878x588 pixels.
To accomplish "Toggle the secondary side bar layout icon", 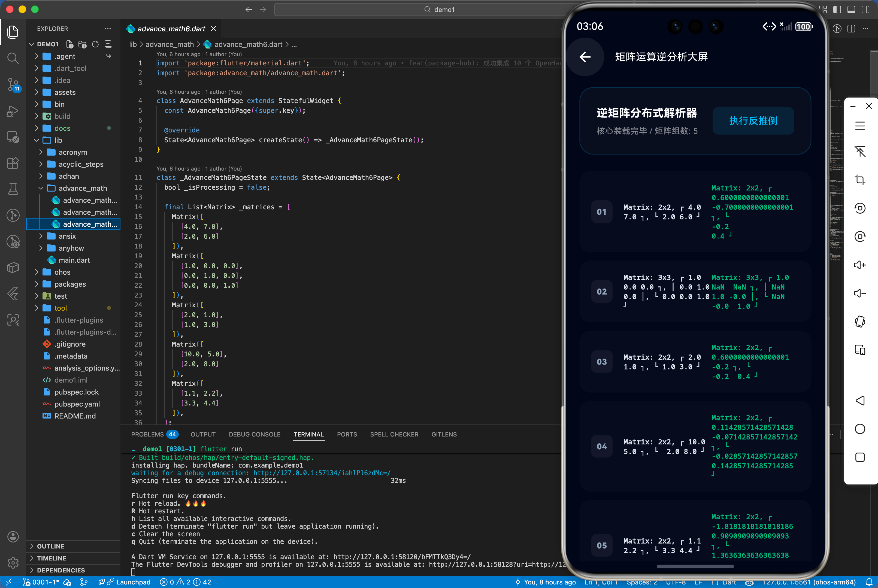I will point(865,9).
